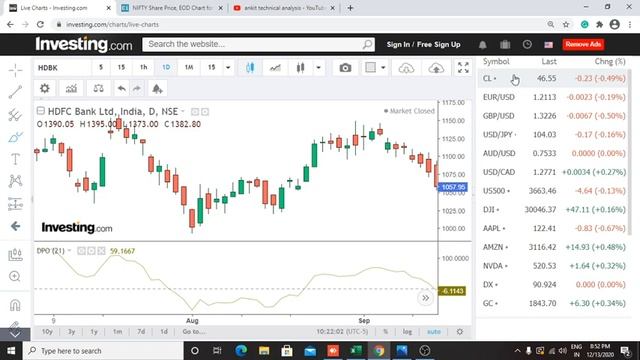This screenshot has width=640, height=360.
Task: Switch to the ankit technical analysis YouTube tab
Action: point(284,8)
